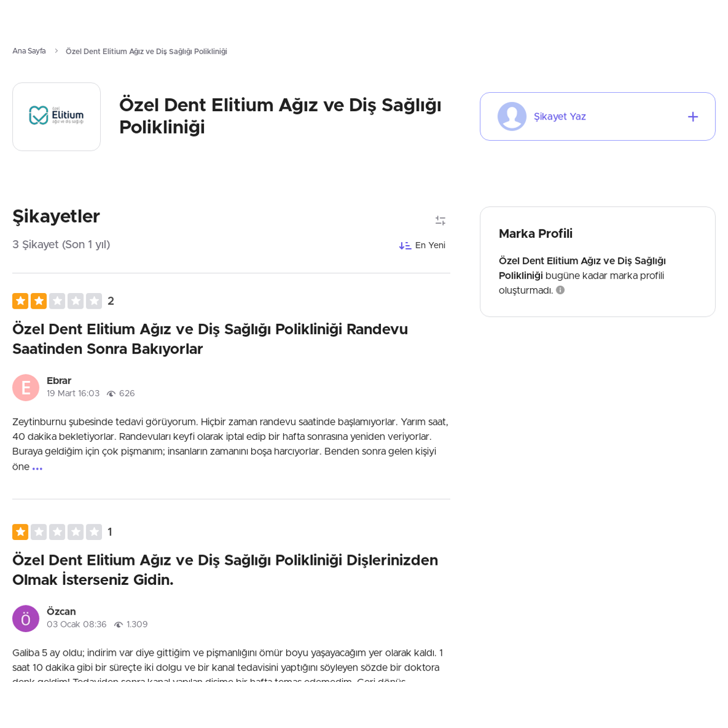Click the view count eye icon for Özcan
Viewport: 728px width, 728px height.
point(118,625)
